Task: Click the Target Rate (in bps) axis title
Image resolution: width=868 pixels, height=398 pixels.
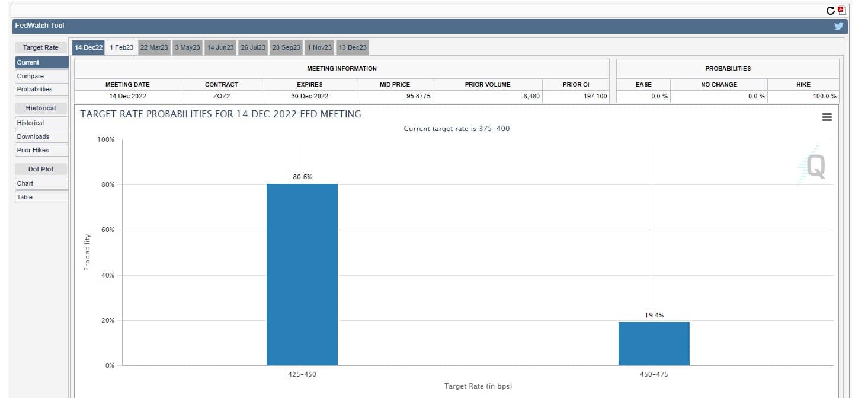Action: pyautogui.click(x=478, y=386)
